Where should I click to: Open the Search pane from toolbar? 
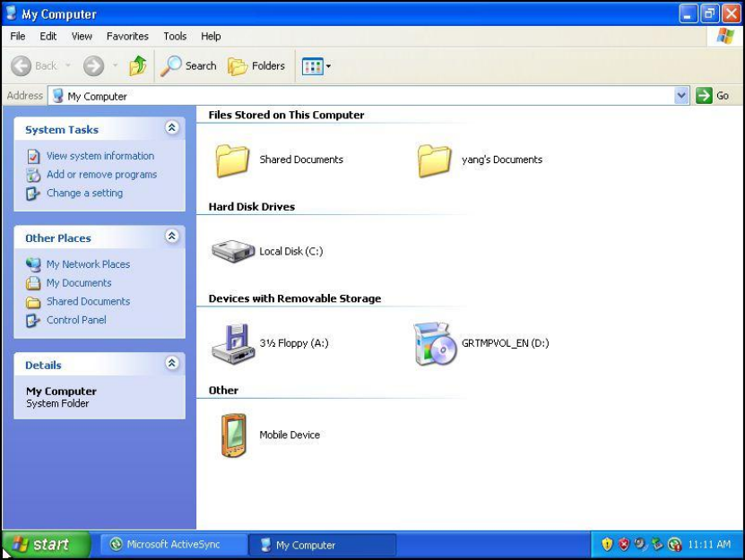(x=188, y=65)
